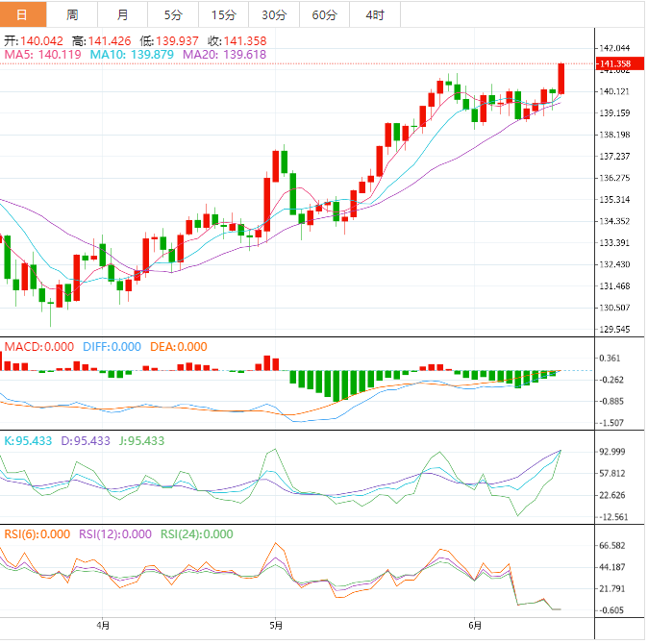
Task: Switch to the 周 weekly tab
Action: coord(73,14)
